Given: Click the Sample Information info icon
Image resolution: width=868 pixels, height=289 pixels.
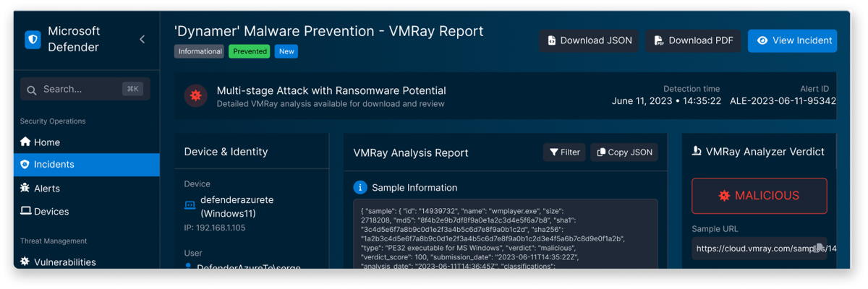Looking at the screenshot, I should point(360,187).
